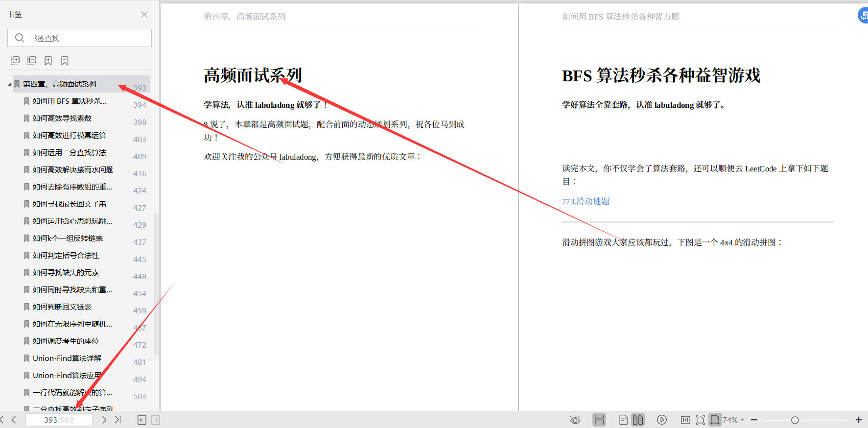Open bookmark 如何高效解决接雨水问题

pyautogui.click(x=73, y=169)
